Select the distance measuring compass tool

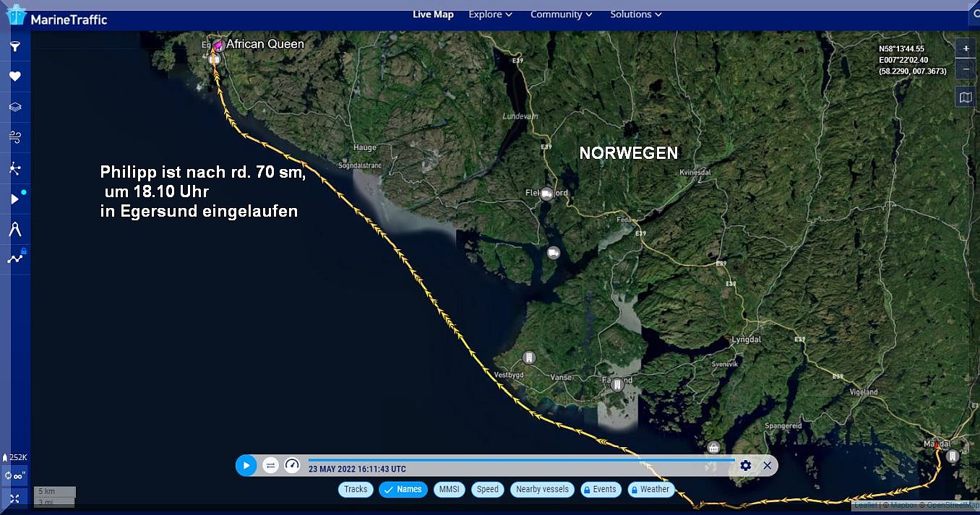click(15, 229)
